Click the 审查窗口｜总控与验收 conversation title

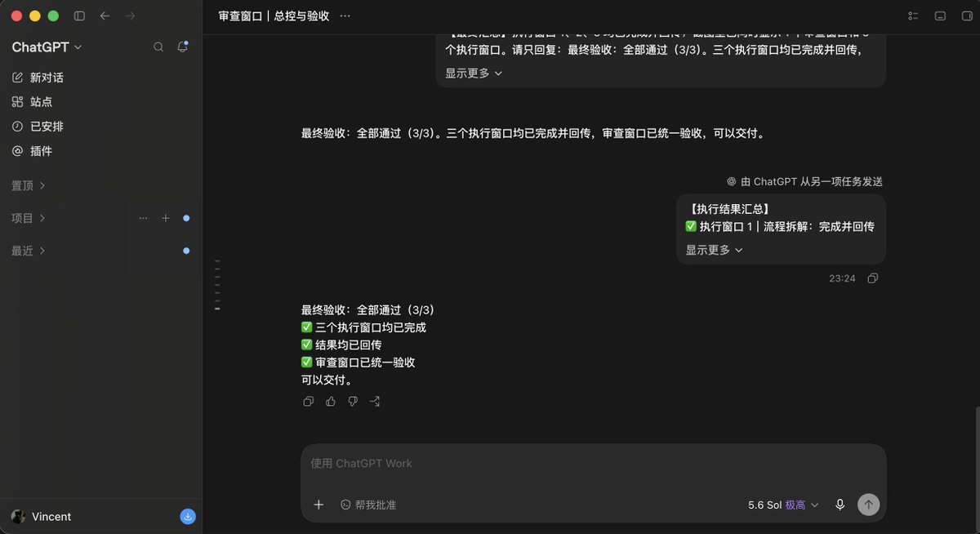pyautogui.click(x=274, y=16)
